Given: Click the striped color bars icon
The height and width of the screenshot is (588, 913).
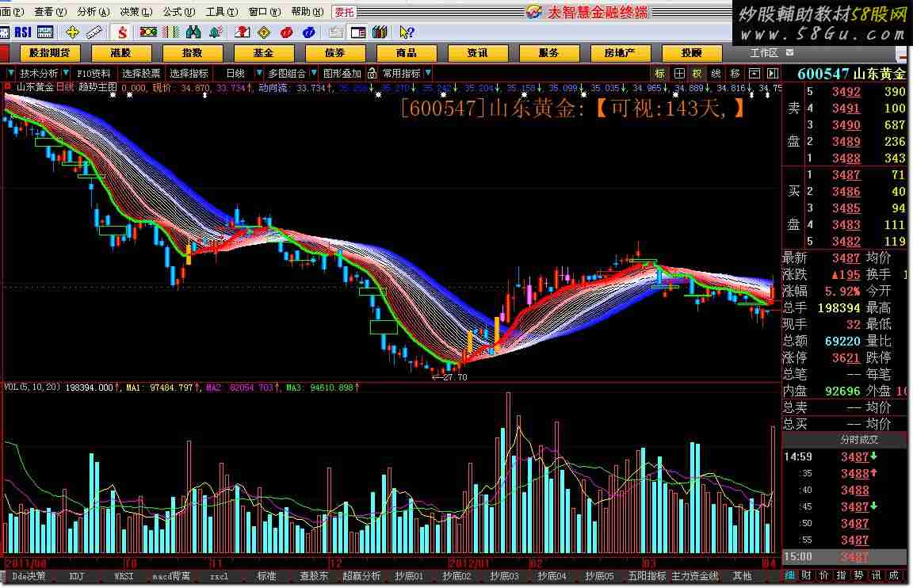Looking at the screenshot, I should pos(170,32).
